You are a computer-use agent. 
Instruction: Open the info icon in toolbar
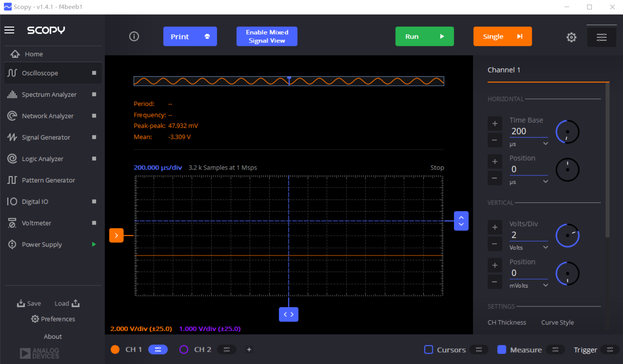pos(134,37)
